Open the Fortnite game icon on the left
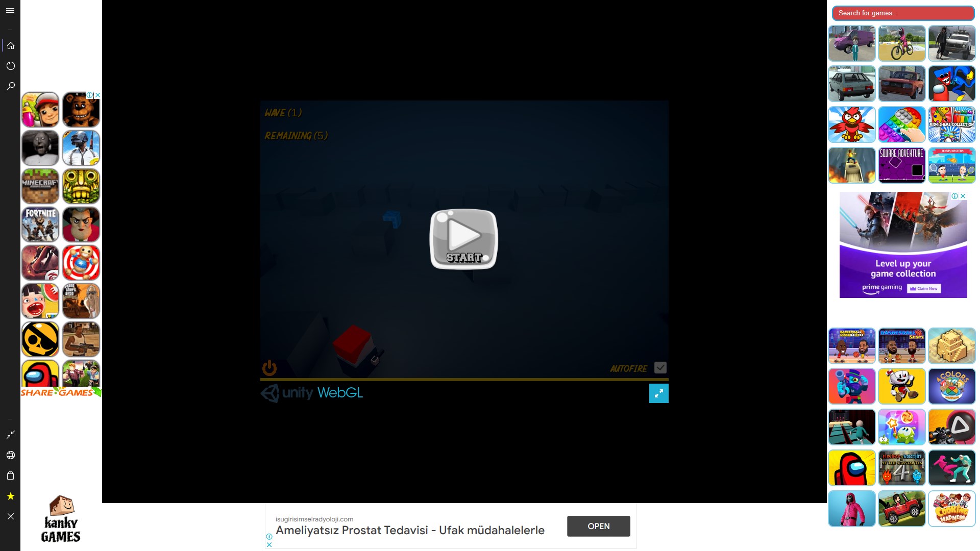 pyautogui.click(x=40, y=224)
